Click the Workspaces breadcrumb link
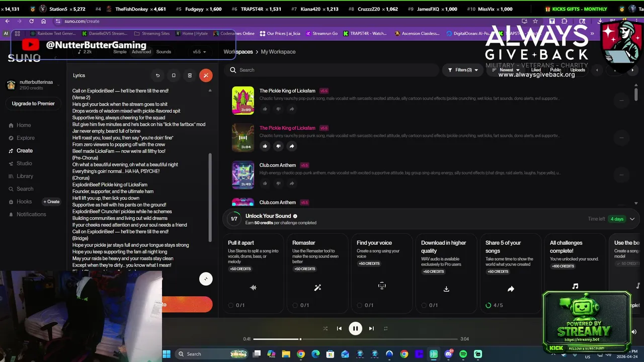The height and width of the screenshot is (362, 644). [238, 52]
